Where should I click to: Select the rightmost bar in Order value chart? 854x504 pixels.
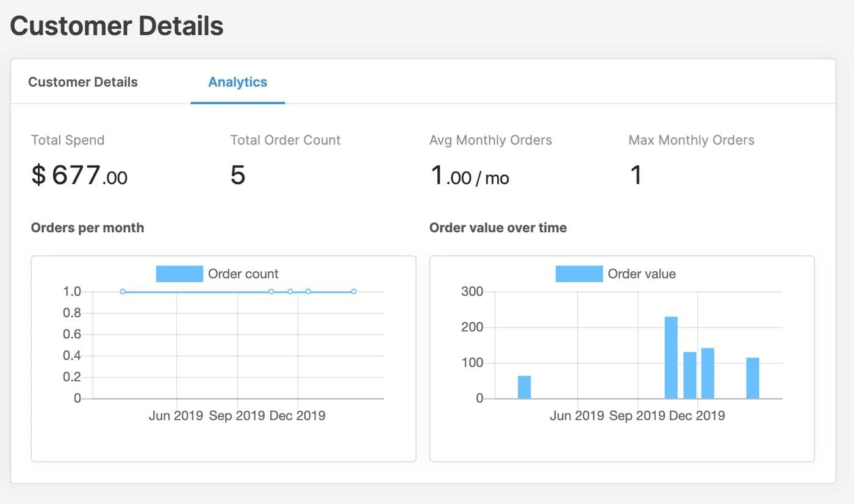[753, 378]
